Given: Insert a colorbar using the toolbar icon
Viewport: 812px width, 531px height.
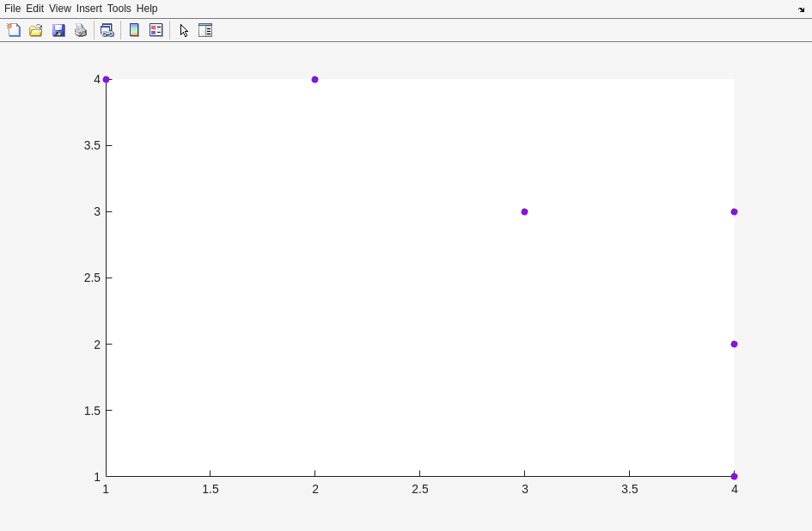Looking at the screenshot, I should point(134,30).
